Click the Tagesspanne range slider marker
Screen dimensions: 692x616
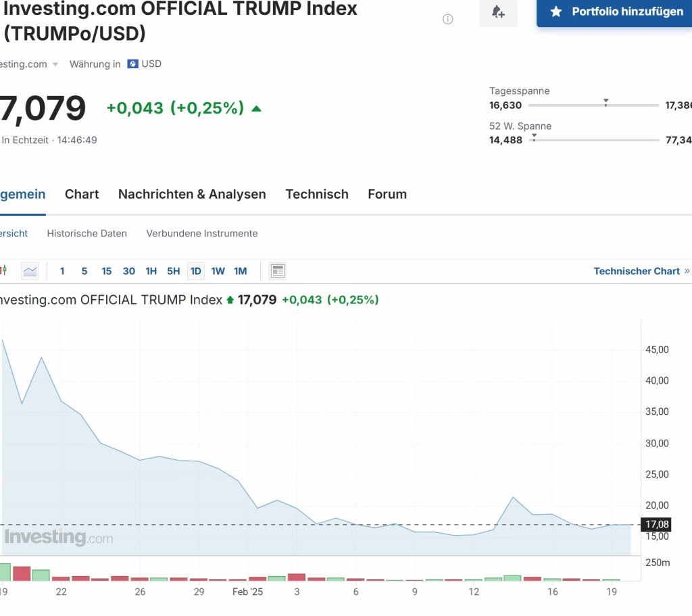tap(605, 103)
